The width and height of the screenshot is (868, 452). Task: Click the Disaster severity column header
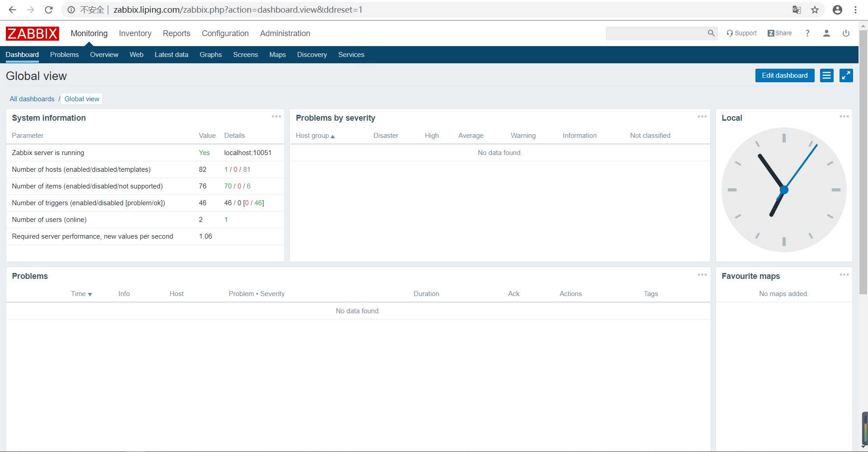(386, 136)
